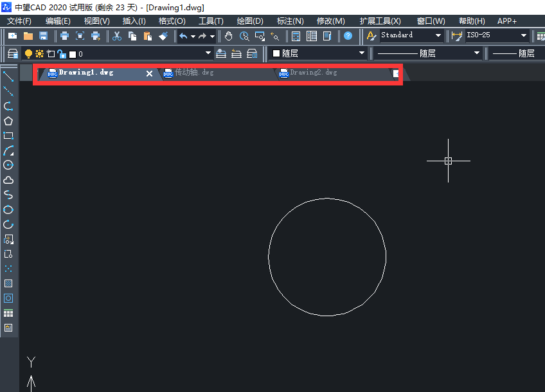This screenshot has width=545, height=392.
Task: Click the Match Properties brush icon
Action: [163, 36]
